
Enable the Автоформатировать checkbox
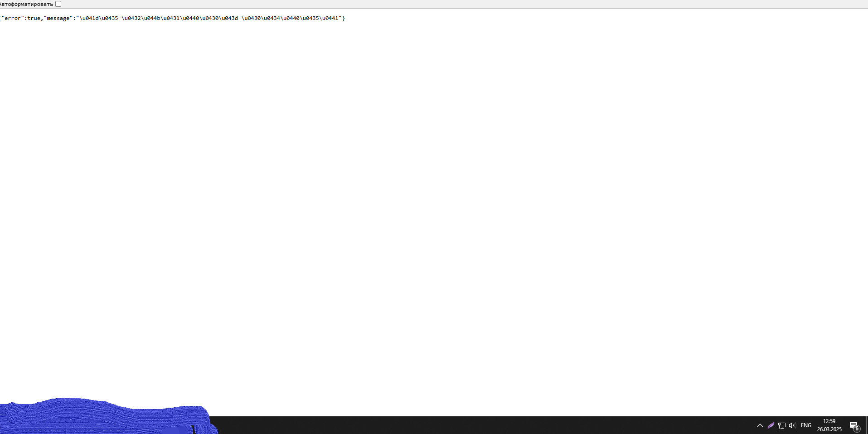click(58, 4)
